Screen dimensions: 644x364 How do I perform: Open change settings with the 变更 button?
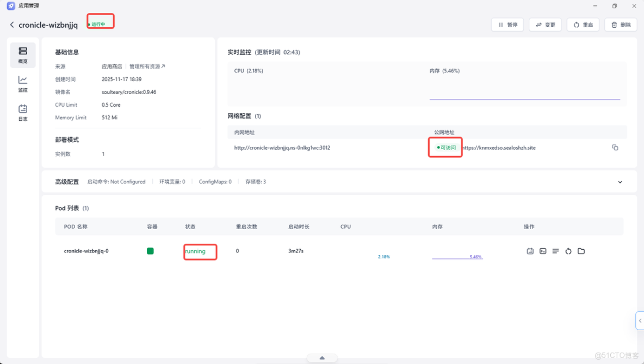click(x=545, y=24)
